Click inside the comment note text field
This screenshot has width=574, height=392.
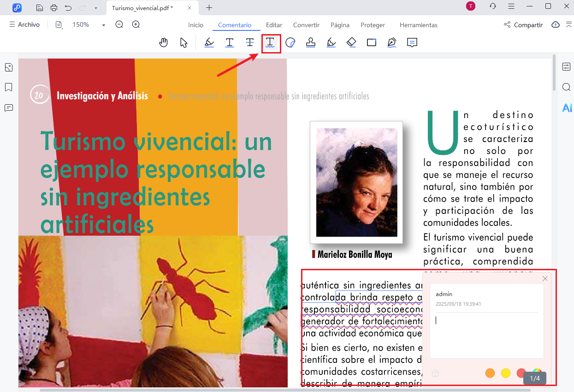pos(486,334)
